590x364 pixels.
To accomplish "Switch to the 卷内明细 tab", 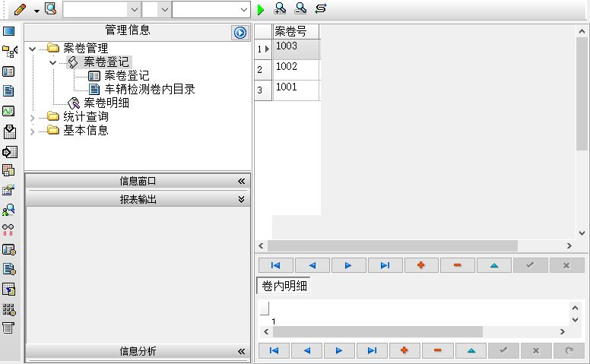I will coord(284,286).
